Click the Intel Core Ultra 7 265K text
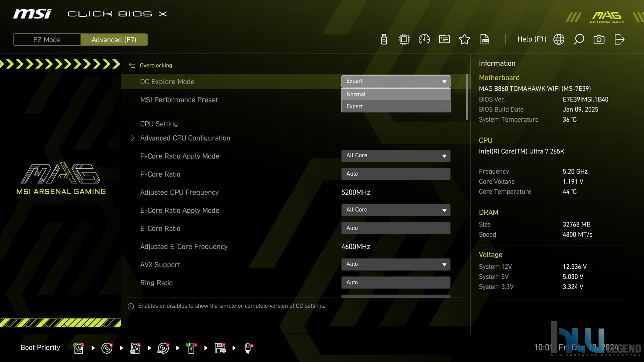This screenshot has width=644, height=362. click(x=521, y=151)
